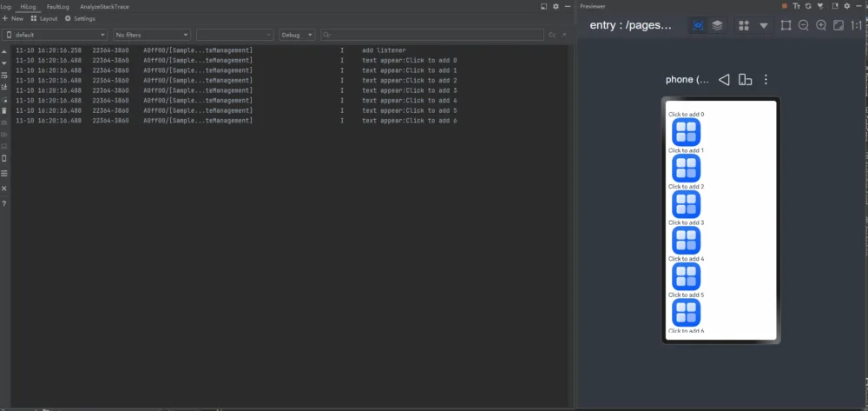The image size is (868, 411).
Task: Click app icon under 'Click to add 2'
Action: tap(687, 204)
